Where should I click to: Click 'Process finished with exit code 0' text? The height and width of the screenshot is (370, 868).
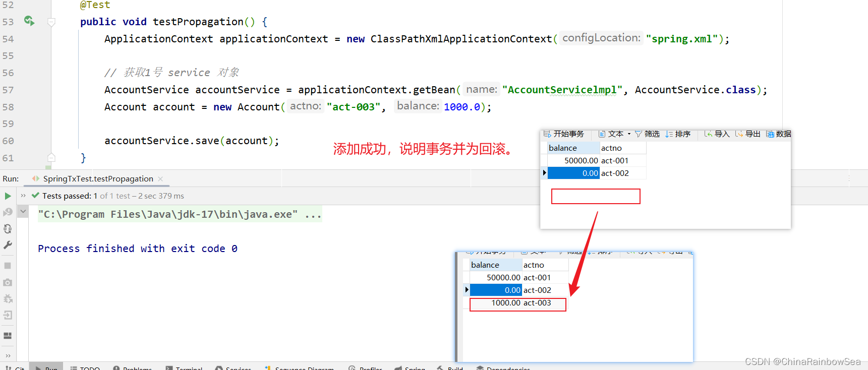pyautogui.click(x=138, y=249)
